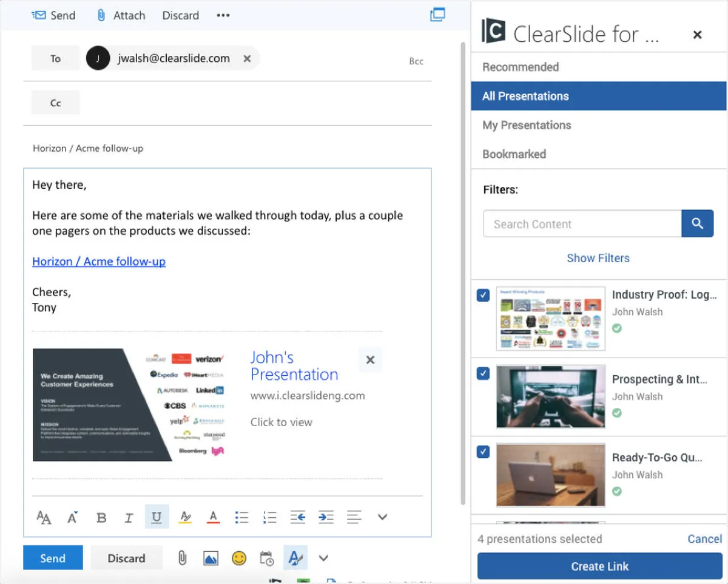Toggle bold formatting in the toolbar
728x584 pixels.
[x=101, y=517]
